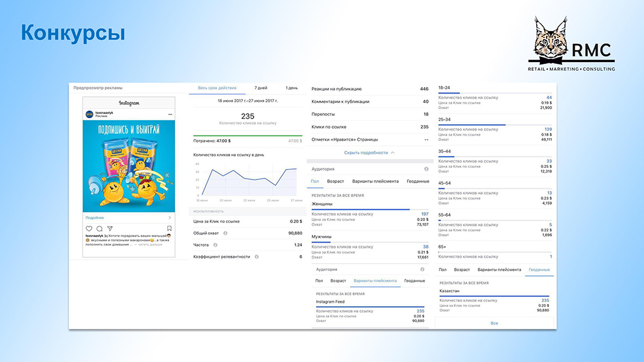Click the Подробнее link under the ad image
The width and height of the screenshot is (644, 362).
[x=94, y=218]
